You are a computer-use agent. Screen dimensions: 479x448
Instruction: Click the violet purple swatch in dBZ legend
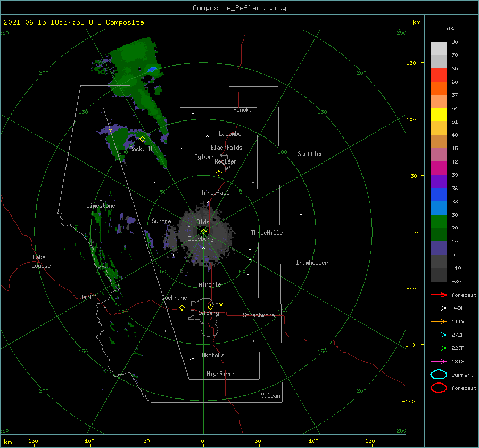point(439,181)
